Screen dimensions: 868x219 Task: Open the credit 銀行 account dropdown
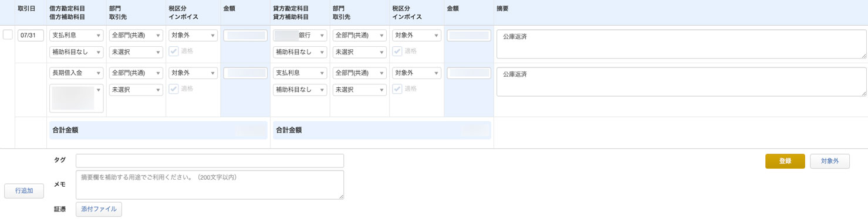tap(300, 35)
